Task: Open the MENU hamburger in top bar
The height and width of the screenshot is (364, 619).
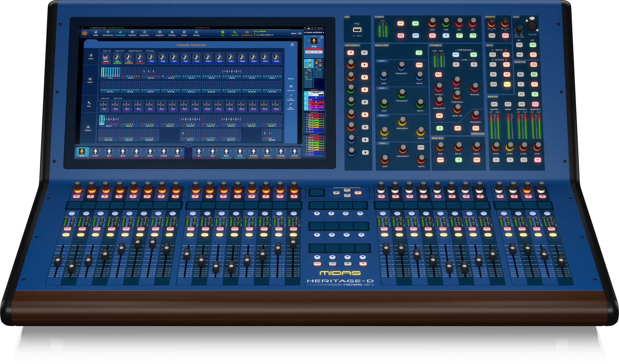Action: click(x=299, y=33)
